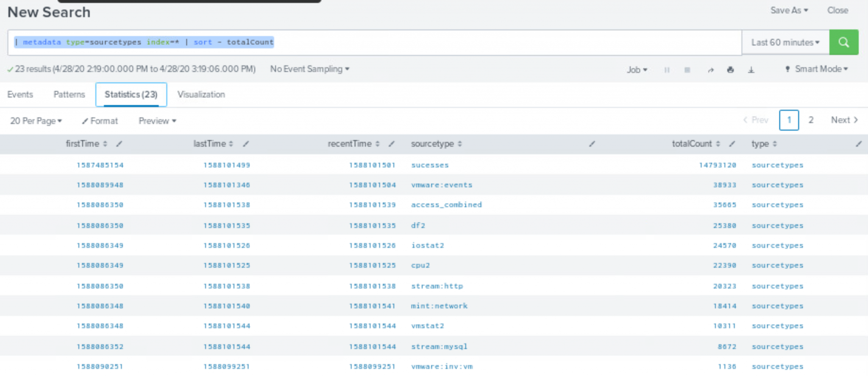Click the vmware:events sourcetype cell

click(x=442, y=185)
